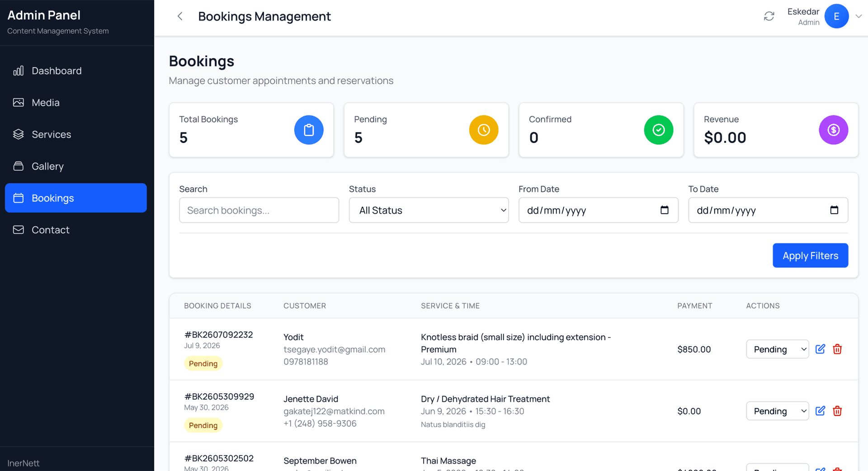Click the Apply Filters button
Viewport: 868px width, 471px height.
coord(810,256)
